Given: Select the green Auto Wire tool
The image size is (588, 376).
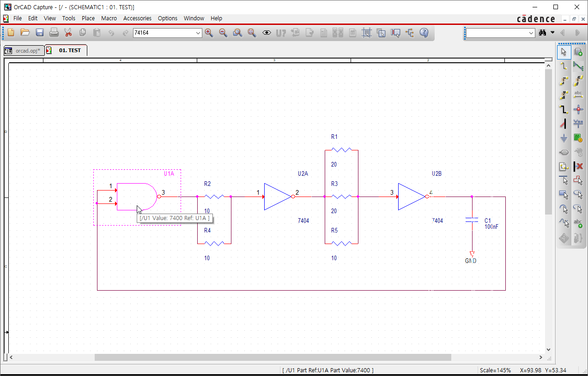Looking at the screenshot, I should coord(578,66).
